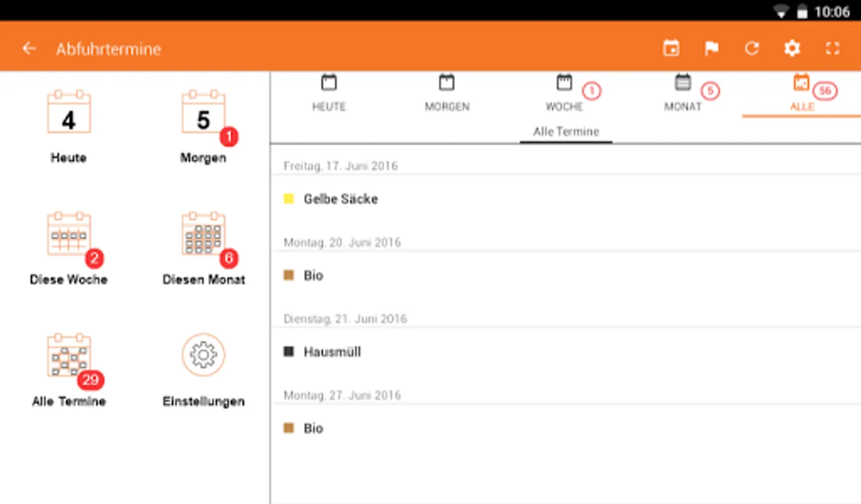This screenshot has height=504, width=861.
Task: Open the Heute calendar tile showing 4
Action: tap(68, 112)
